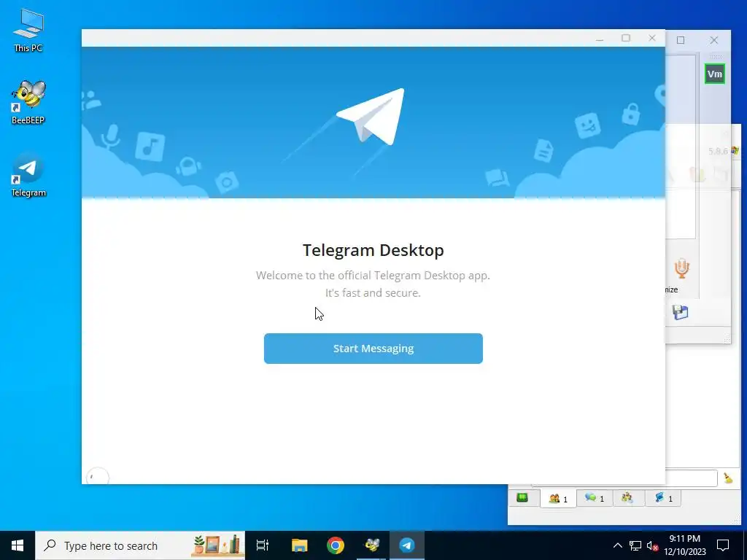The image size is (747, 560).
Task: Click the Telegram taskbar icon
Action: [407, 545]
